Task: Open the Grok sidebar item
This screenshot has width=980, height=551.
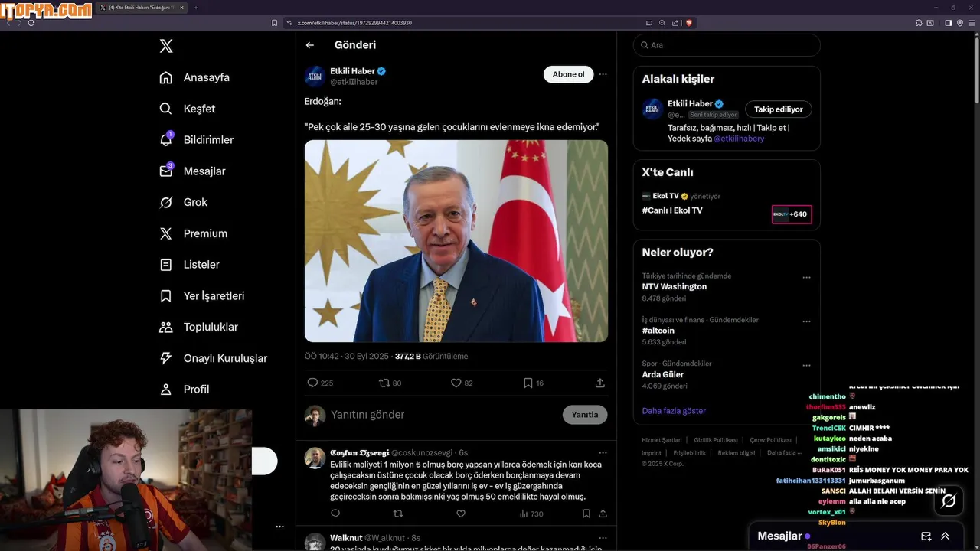Action: [x=184, y=202]
